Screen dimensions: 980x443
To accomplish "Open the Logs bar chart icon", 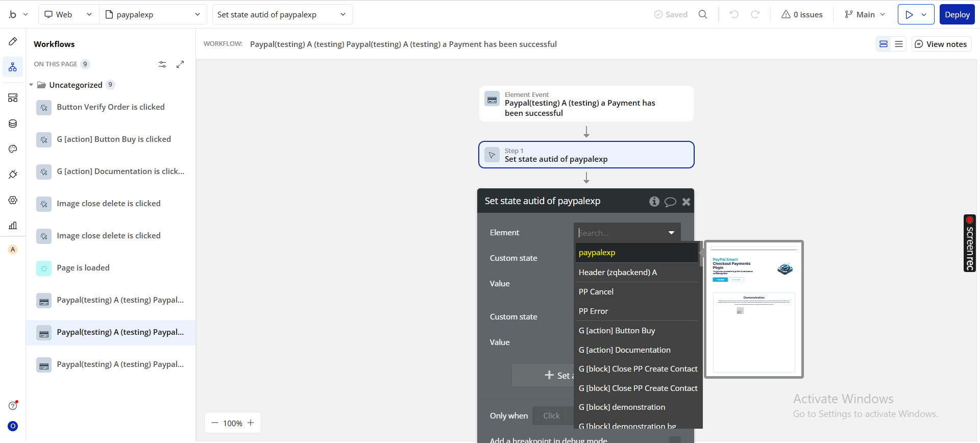I will [13, 226].
